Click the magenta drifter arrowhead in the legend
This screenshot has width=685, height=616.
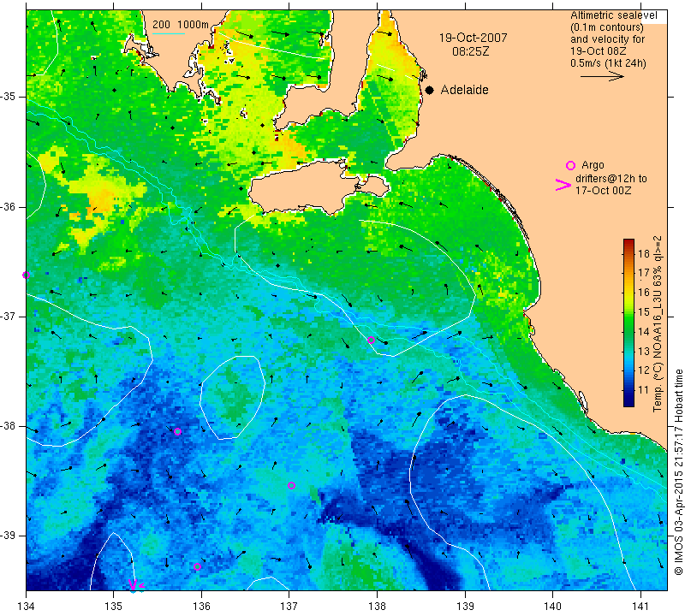point(563,185)
